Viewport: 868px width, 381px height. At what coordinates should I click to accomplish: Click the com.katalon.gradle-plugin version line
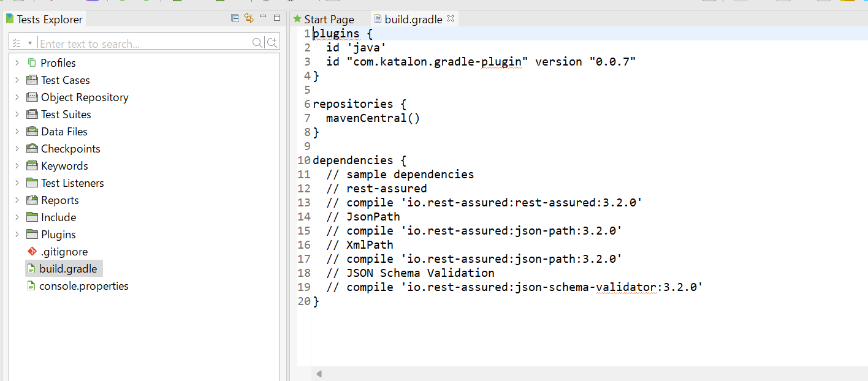[x=481, y=61]
